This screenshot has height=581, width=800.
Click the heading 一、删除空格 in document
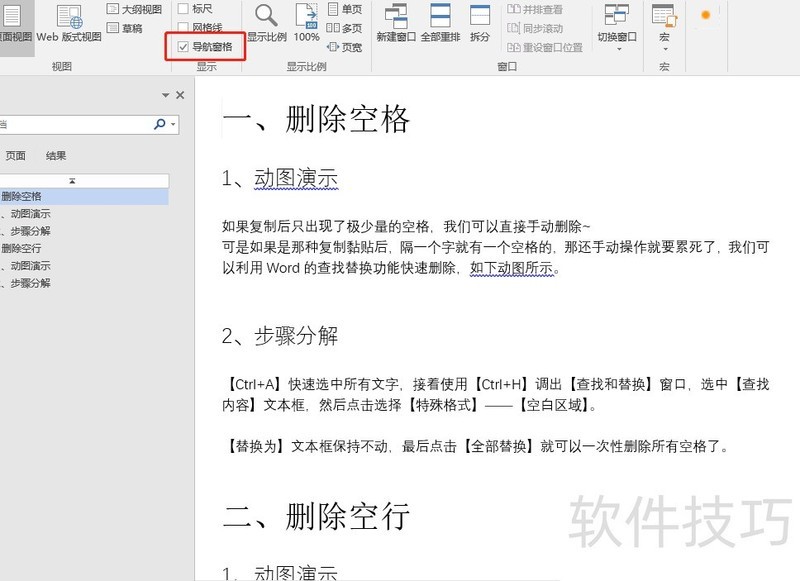point(316,119)
